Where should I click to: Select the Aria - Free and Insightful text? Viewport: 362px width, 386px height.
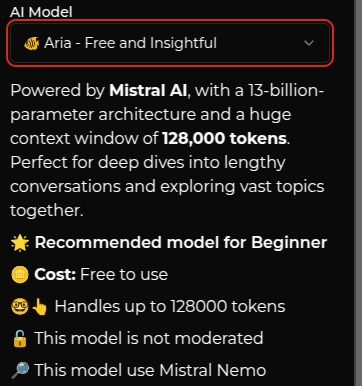point(131,43)
